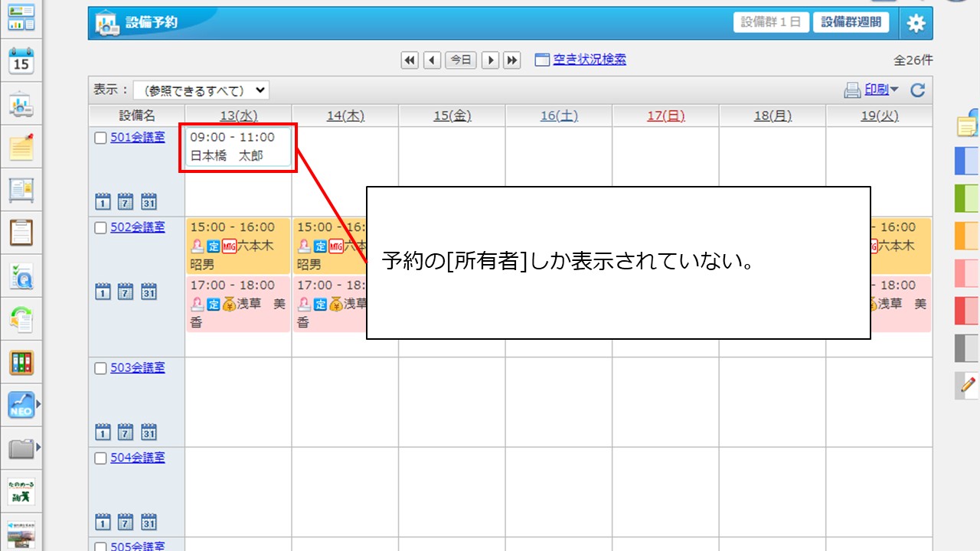
Task: Click the weekly view icon for 503会議室
Action: point(126,432)
